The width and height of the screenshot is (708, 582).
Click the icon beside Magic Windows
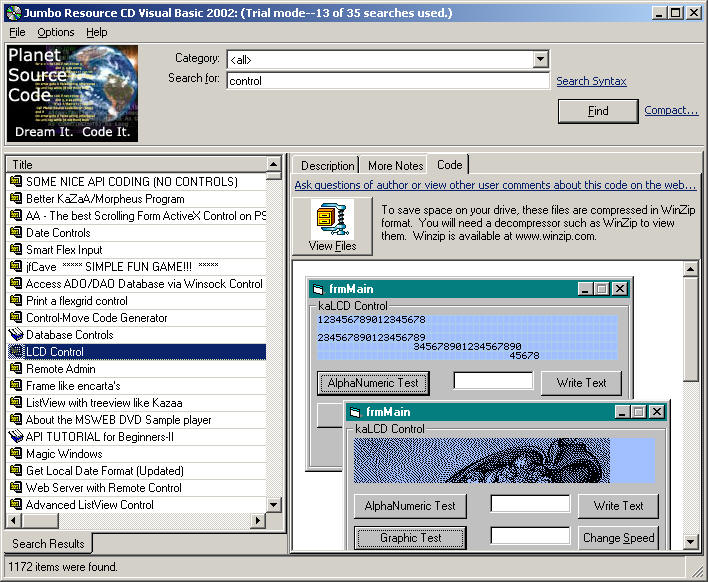point(16,454)
